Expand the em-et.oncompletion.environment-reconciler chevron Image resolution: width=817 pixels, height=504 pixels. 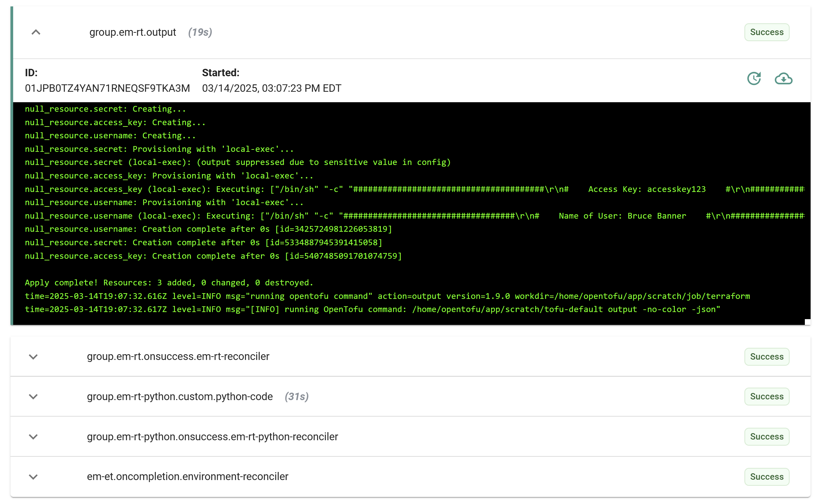pos(33,477)
